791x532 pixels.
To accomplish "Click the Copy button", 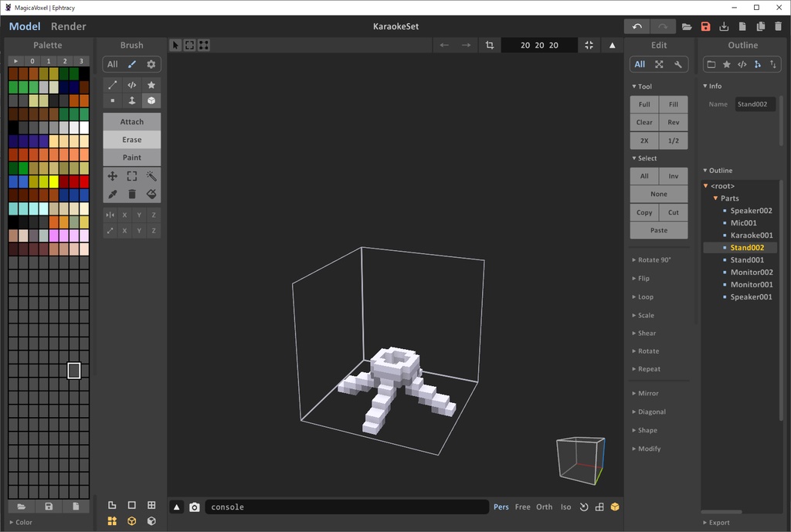I will click(x=644, y=212).
